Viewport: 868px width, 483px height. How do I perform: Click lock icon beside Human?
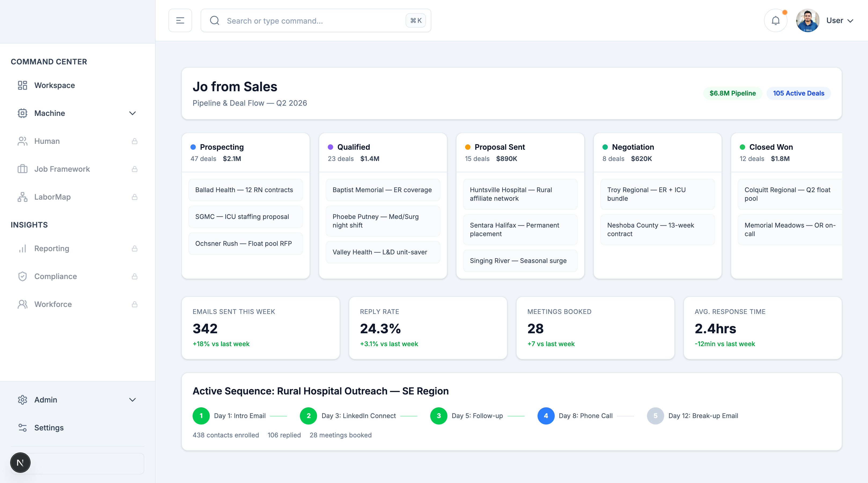(x=134, y=141)
